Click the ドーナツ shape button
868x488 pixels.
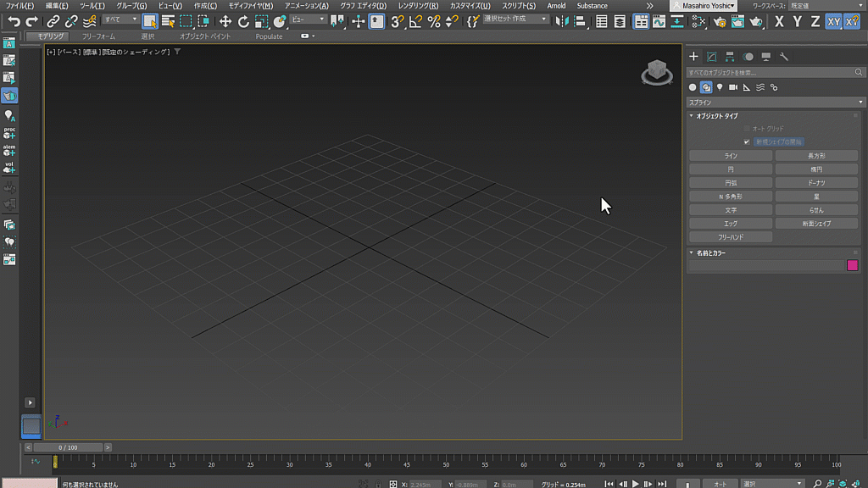[816, 183]
